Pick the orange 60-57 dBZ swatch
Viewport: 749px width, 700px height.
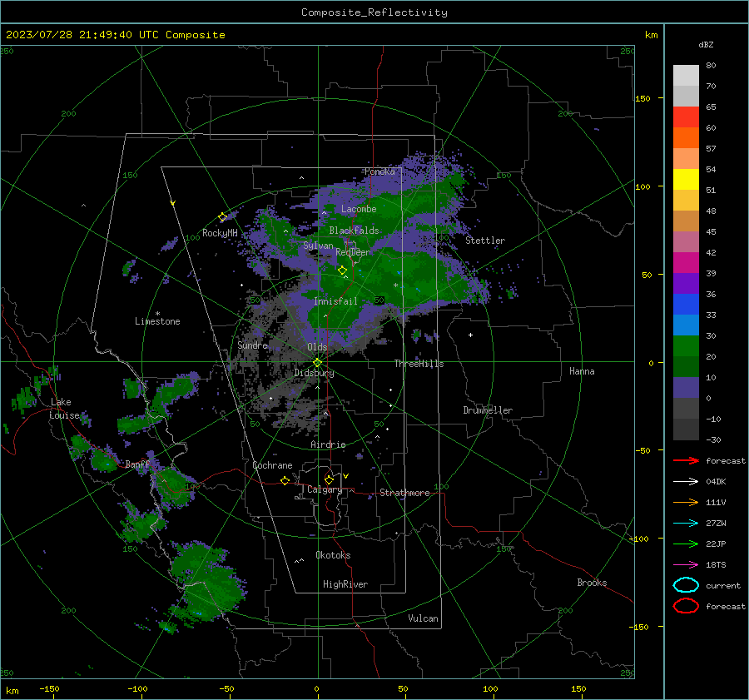tap(686, 138)
